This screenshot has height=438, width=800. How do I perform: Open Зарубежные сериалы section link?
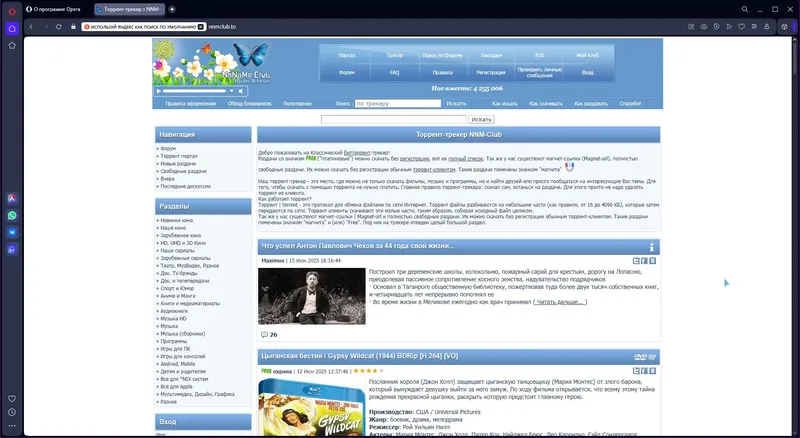click(185, 258)
